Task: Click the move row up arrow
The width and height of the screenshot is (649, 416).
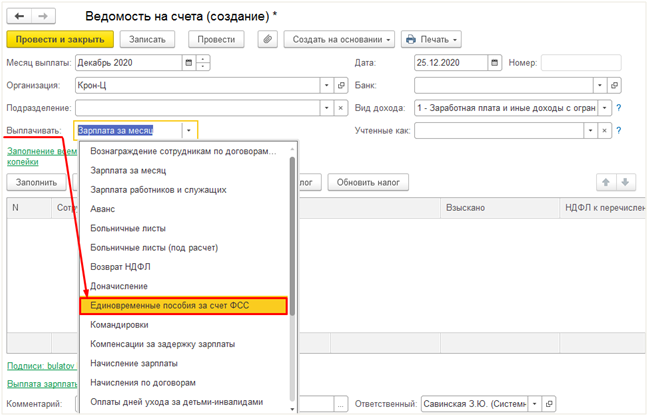Action: click(606, 182)
